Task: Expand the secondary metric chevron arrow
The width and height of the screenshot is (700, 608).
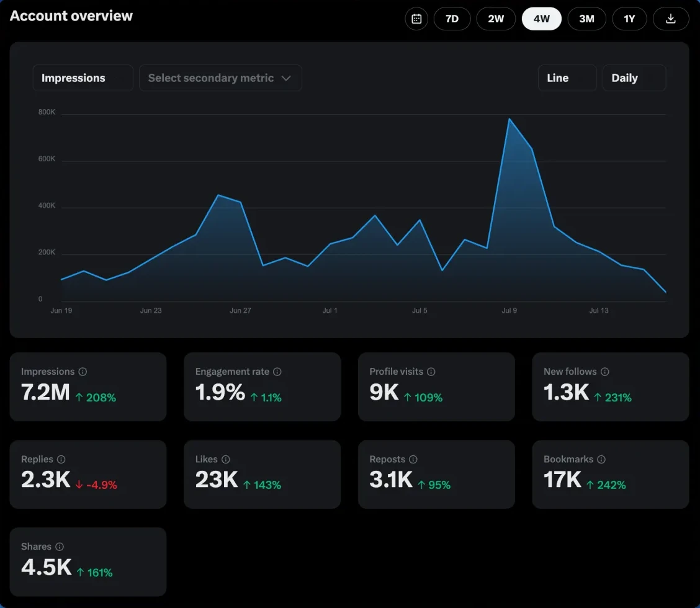Action: [x=286, y=78]
